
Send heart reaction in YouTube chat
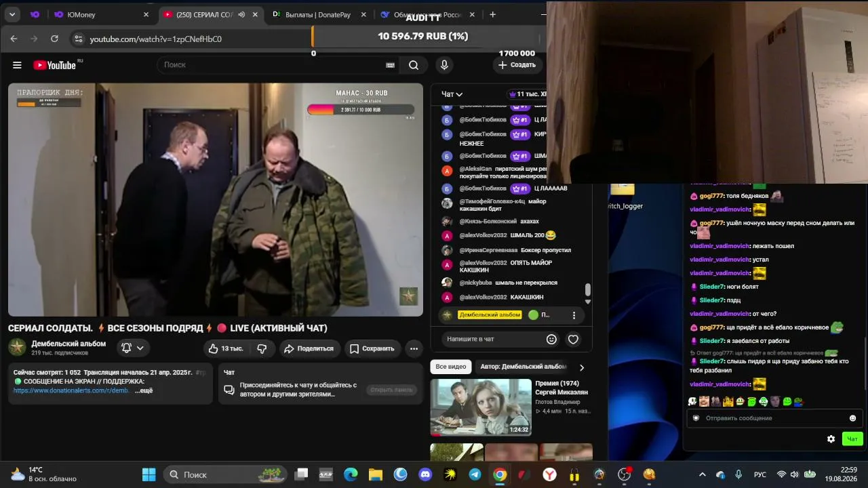pyautogui.click(x=573, y=339)
